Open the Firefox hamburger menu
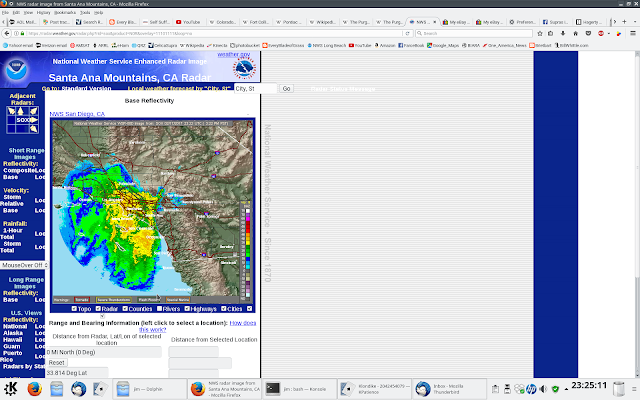This screenshot has height=400, width=640. coord(633,33)
